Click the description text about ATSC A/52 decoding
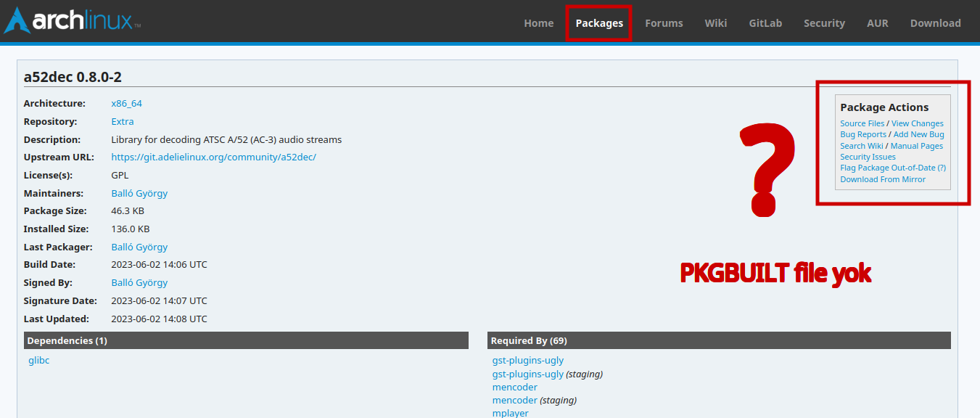This screenshot has height=418, width=980. point(226,140)
